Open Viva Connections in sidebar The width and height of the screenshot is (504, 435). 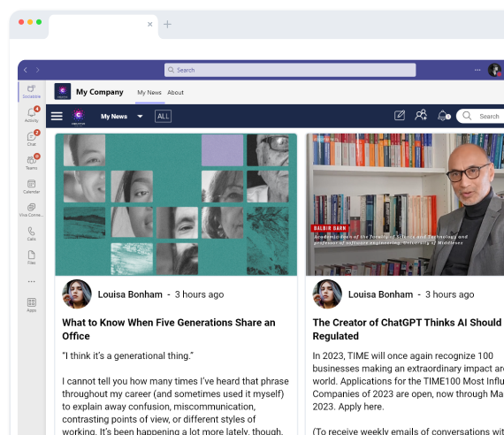tap(32, 210)
